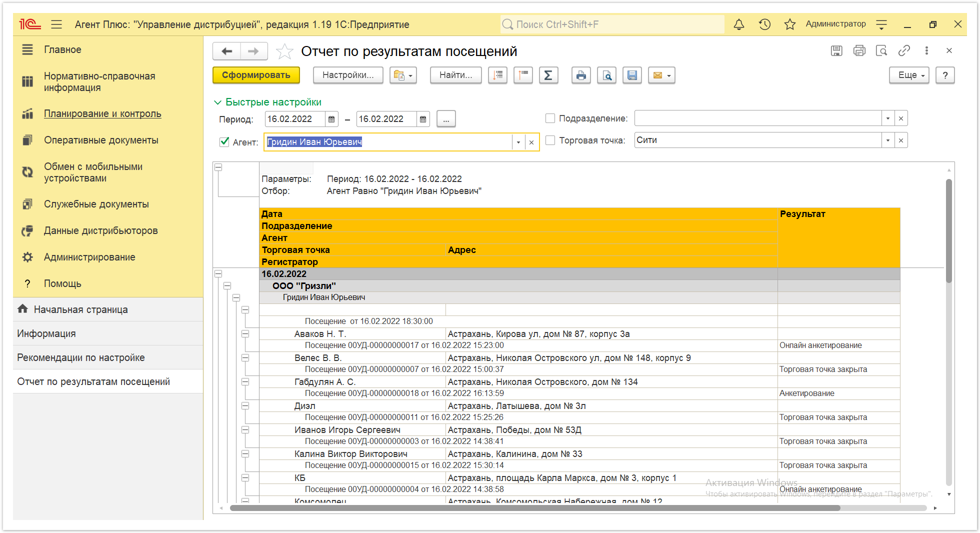Click Найти... button
Viewport: 980px width, 533px height.
[x=455, y=75]
